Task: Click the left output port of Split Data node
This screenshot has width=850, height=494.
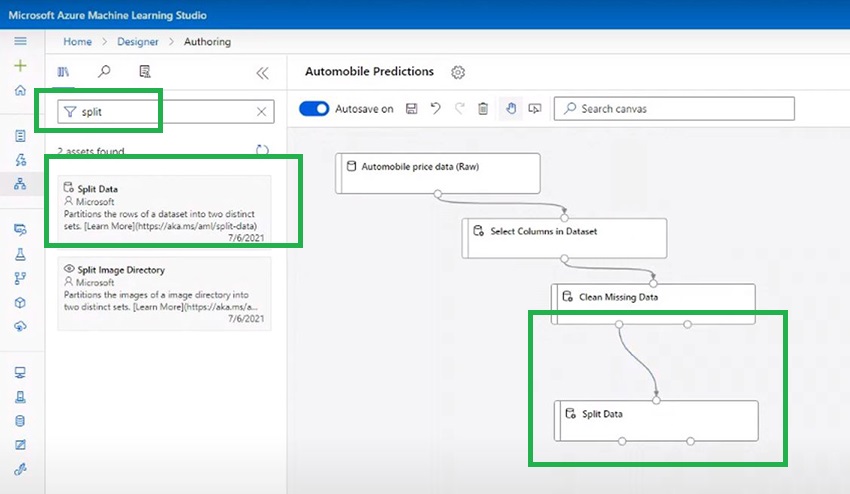Action: coord(622,441)
